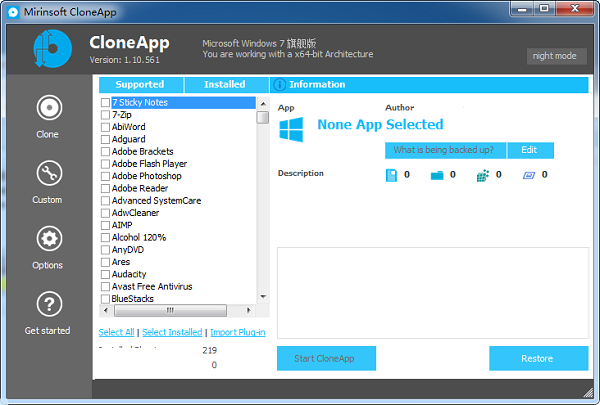Tick the Audacity checkbox
This screenshot has width=600, height=405.
coord(105,274)
